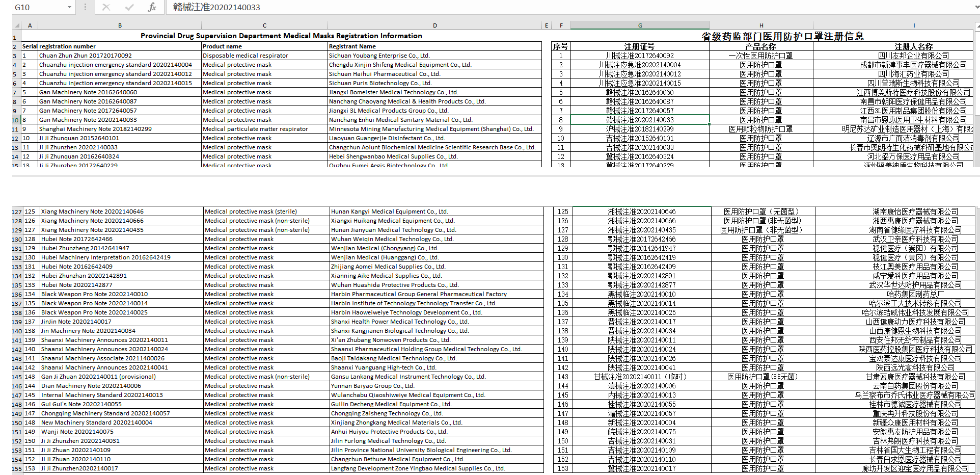The width and height of the screenshot is (980, 475).
Task: Select column C header
Action: (x=264, y=25)
